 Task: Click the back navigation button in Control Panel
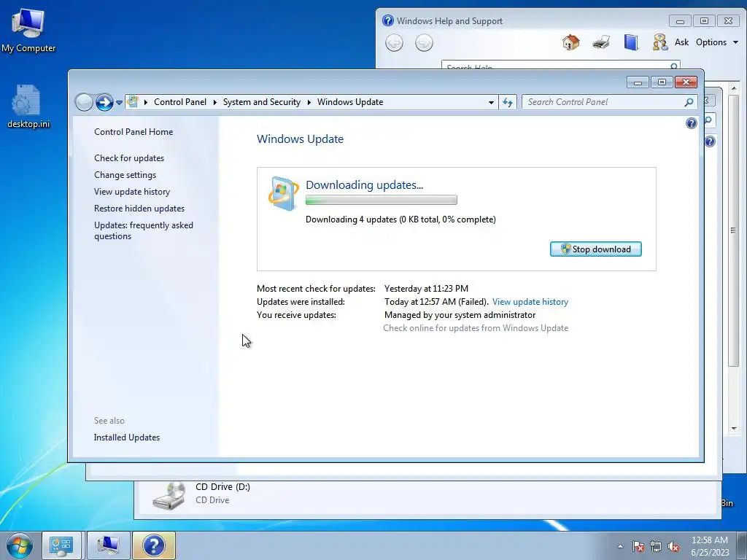click(x=84, y=102)
